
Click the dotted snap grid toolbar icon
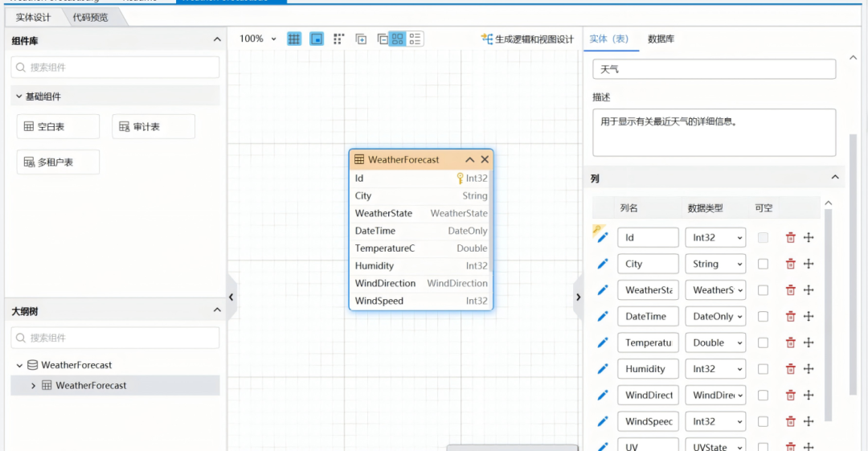click(x=339, y=39)
